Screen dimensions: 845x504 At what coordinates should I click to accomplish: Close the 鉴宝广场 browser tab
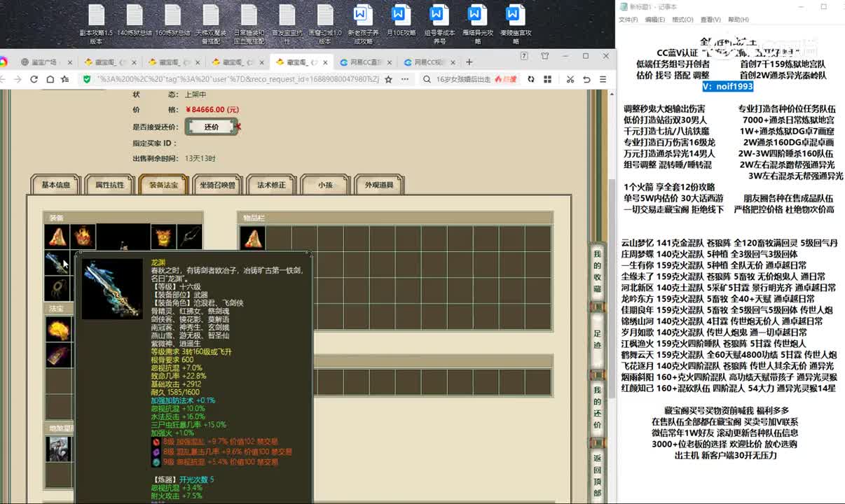pyautogui.click(x=71, y=62)
